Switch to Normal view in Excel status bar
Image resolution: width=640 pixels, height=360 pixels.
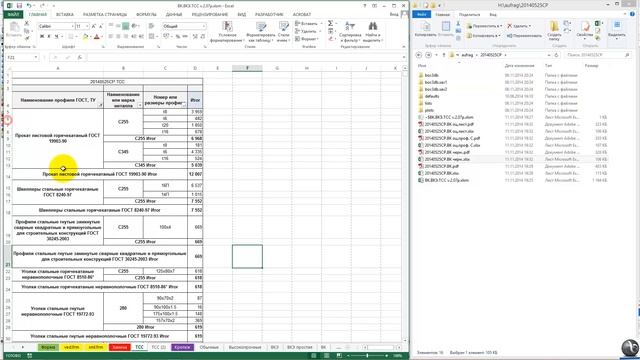pyautogui.click(x=314, y=356)
